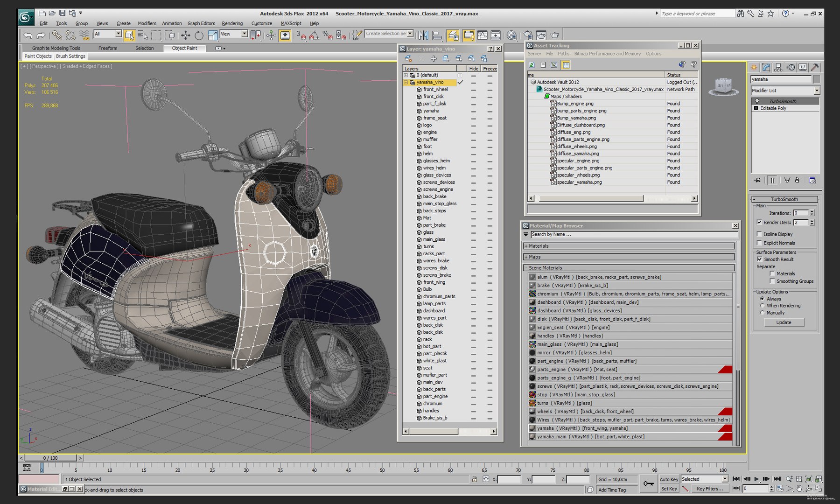Open the Curve Editor from toolbar

coord(482,35)
